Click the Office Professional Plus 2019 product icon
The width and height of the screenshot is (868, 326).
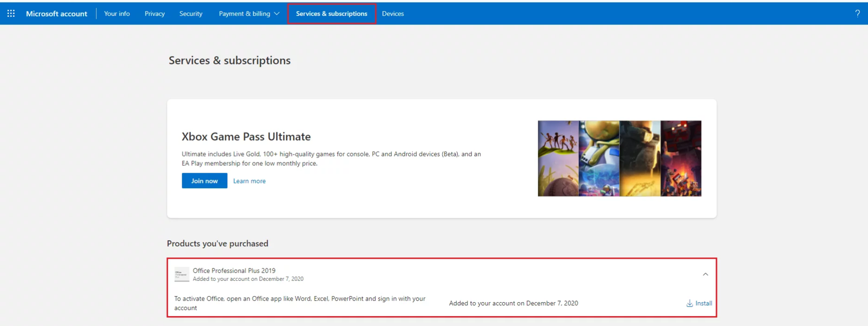pyautogui.click(x=182, y=274)
